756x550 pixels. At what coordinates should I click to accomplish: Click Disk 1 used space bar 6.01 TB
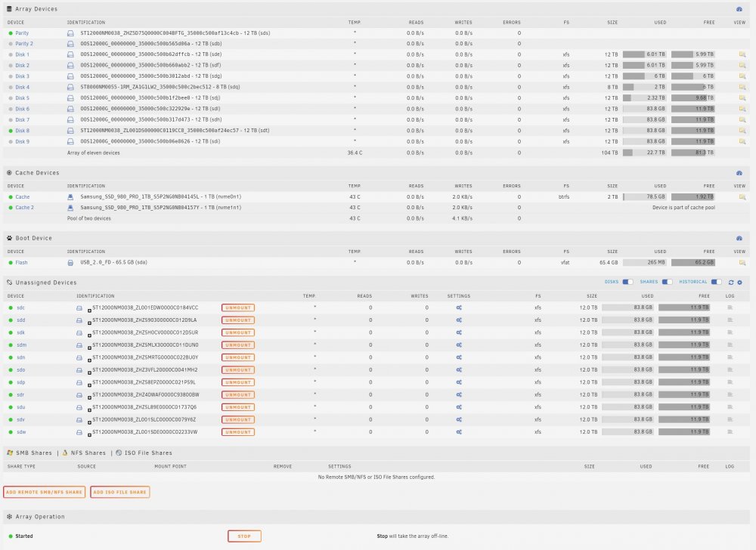[x=645, y=54]
